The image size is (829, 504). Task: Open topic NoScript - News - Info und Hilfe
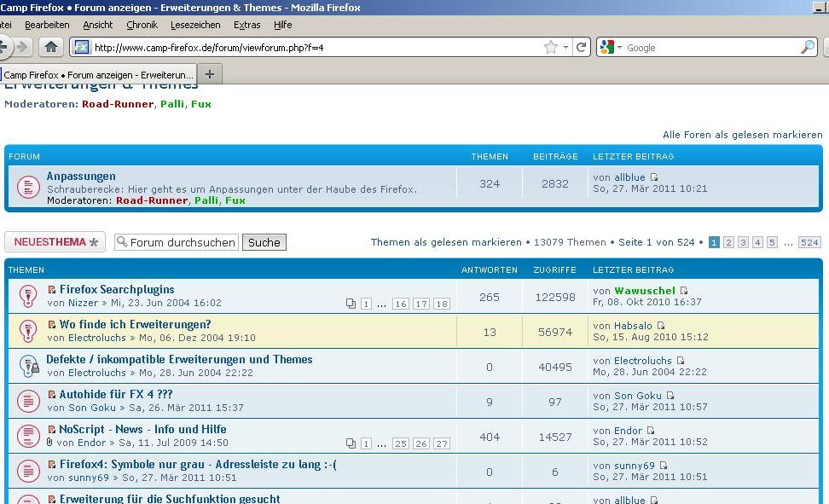pos(142,429)
